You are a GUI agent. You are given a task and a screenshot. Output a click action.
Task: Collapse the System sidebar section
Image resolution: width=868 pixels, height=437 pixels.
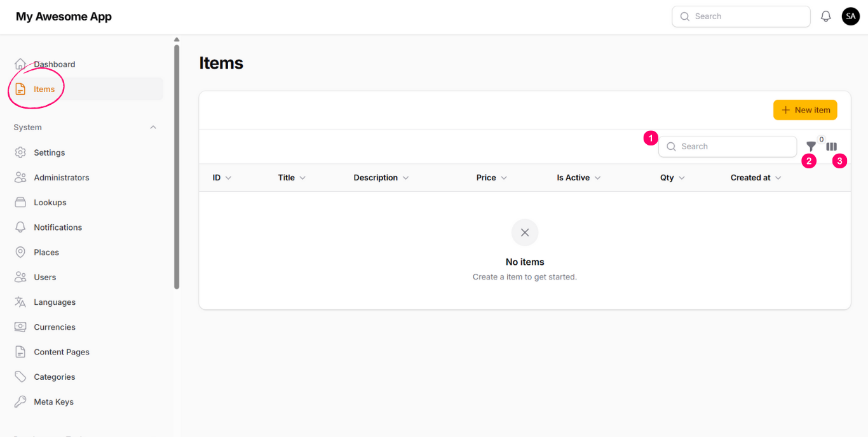pyautogui.click(x=153, y=128)
